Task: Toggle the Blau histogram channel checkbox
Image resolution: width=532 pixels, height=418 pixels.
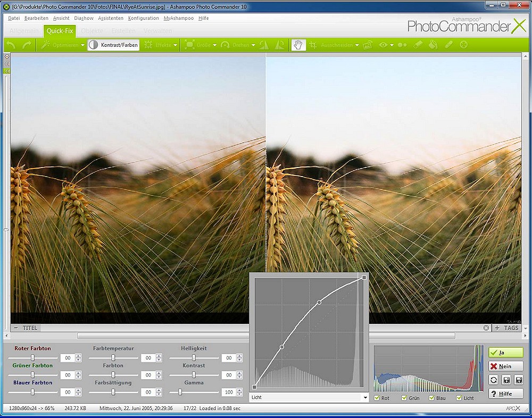Action: [431, 398]
